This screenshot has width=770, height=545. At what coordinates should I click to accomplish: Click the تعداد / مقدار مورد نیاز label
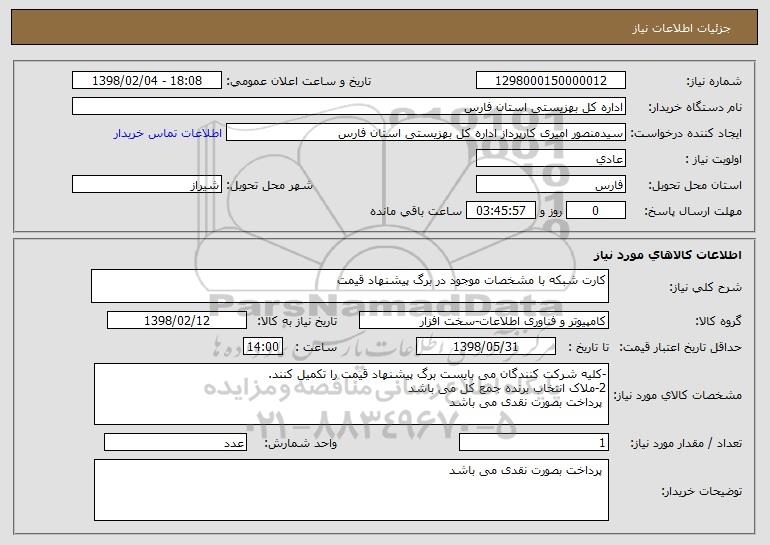686,443
